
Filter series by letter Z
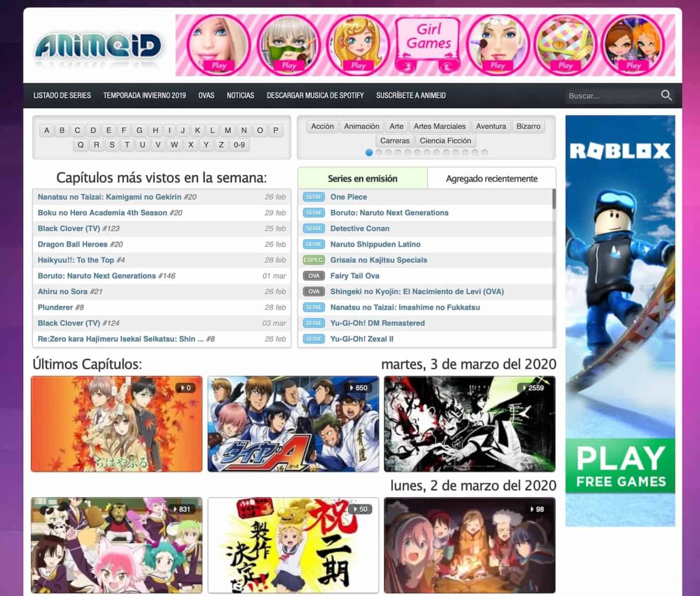(x=221, y=145)
